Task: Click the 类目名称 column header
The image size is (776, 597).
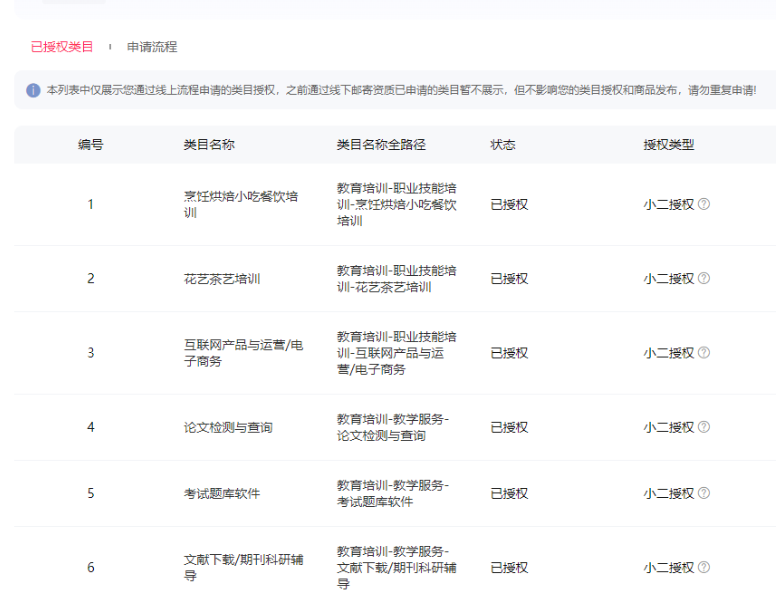Action: click(x=209, y=145)
